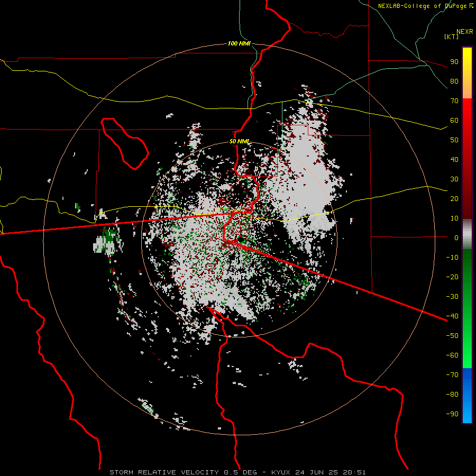Click the yellow top segment of color bar
The height and width of the screenshot is (476, 476).
467,72
